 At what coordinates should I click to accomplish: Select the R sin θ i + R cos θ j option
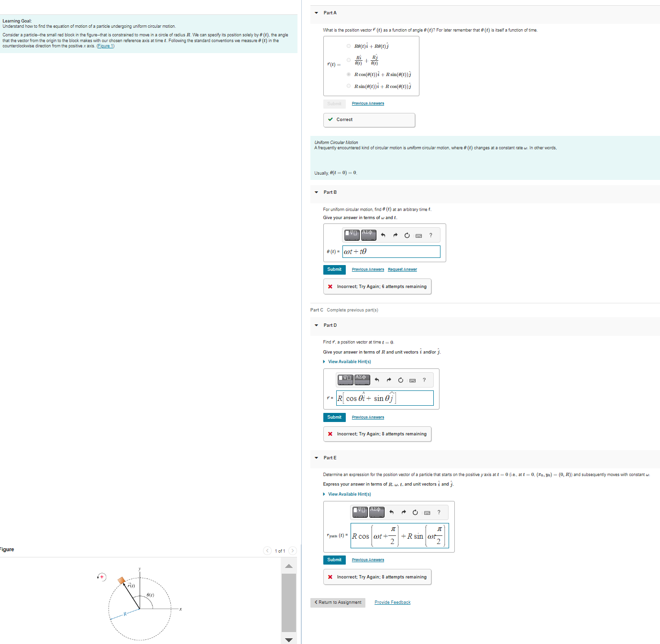coord(349,86)
